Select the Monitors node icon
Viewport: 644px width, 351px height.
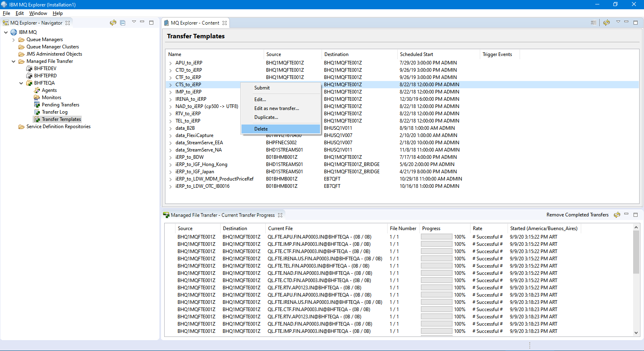[x=37, y=98]
